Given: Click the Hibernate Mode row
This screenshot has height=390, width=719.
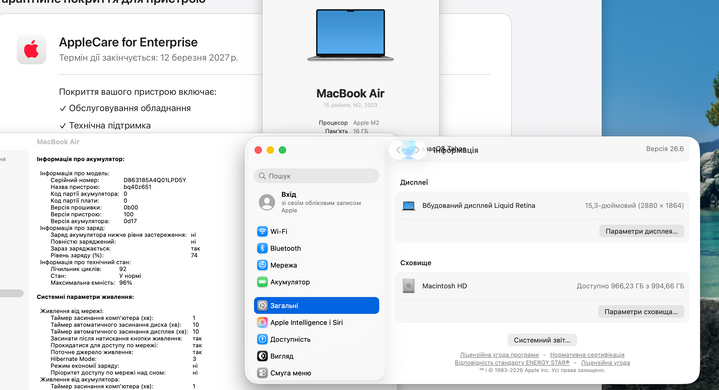Looking at the screenshot, I should click(123, 359).
